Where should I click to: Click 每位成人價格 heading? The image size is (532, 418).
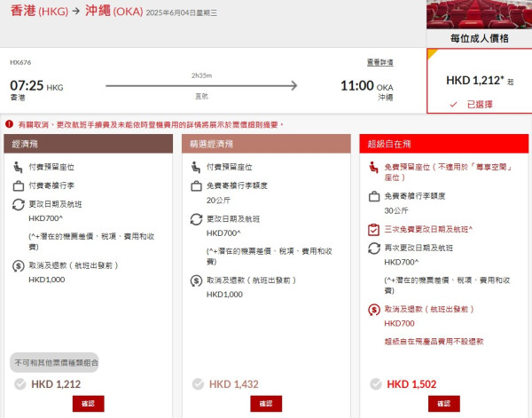[479, 38]
